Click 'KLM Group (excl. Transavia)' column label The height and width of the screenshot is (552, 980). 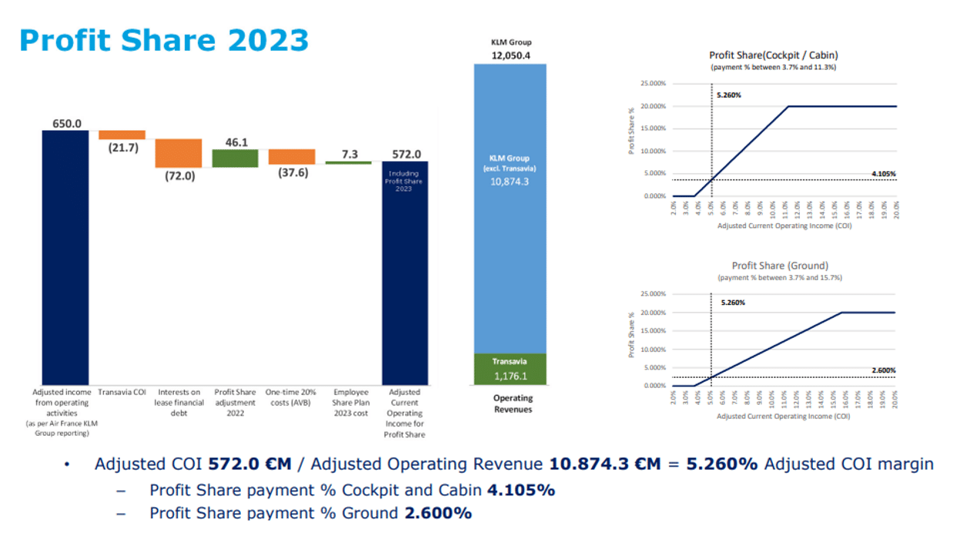pyautogui.click(x=511, y=162)
